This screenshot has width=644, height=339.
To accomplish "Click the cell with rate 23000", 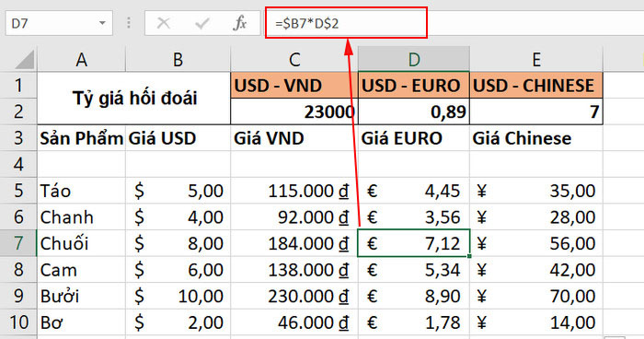I will click(294, 111).
